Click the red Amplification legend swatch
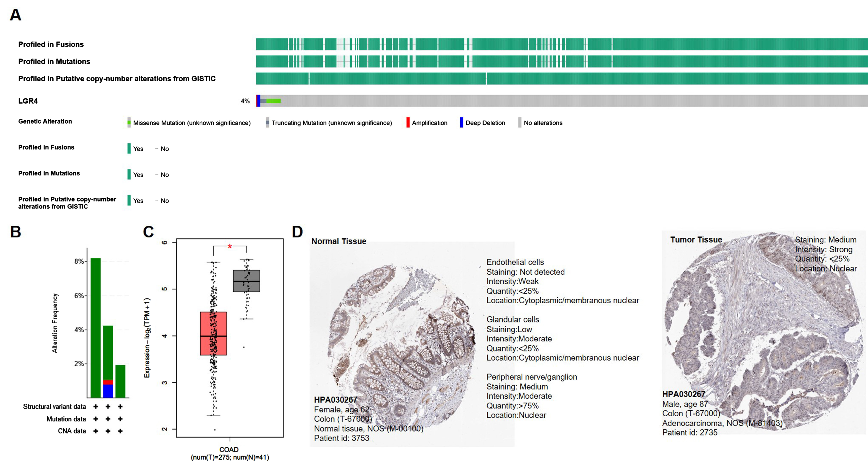The image size is (868, 464). click(408, 123)
